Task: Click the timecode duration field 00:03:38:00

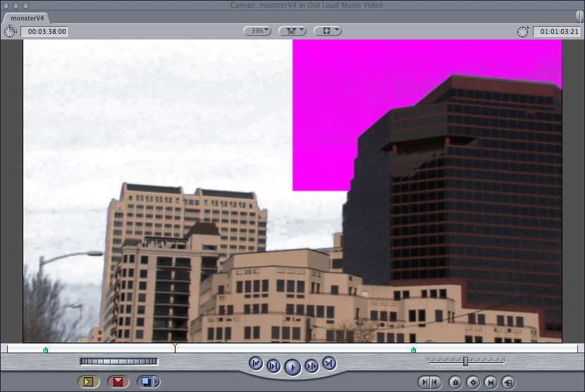Action: coord(44,32)
